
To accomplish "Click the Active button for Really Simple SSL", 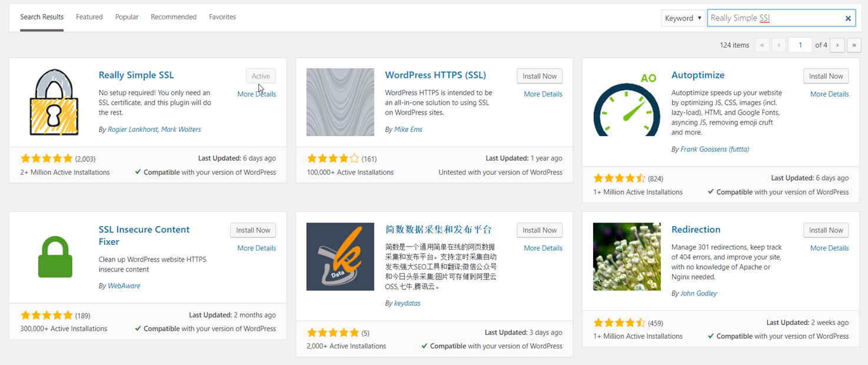I will click(261, 76).
